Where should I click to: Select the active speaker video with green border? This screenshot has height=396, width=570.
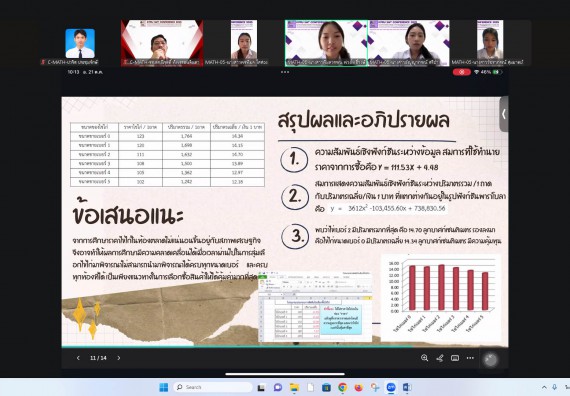pos(326,43)
